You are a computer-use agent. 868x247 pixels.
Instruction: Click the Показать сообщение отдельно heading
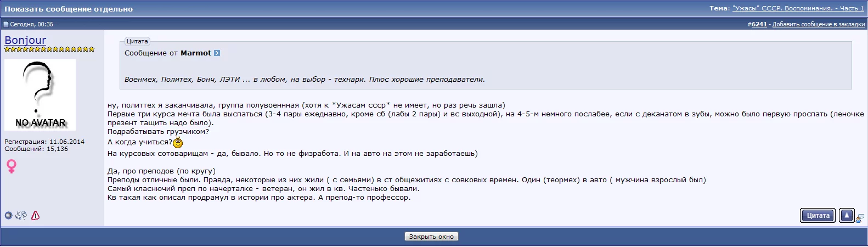tap(69, 9)
